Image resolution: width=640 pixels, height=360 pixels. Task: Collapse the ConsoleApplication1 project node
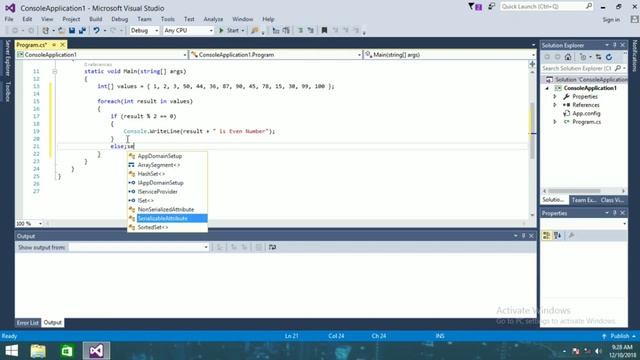547,88
